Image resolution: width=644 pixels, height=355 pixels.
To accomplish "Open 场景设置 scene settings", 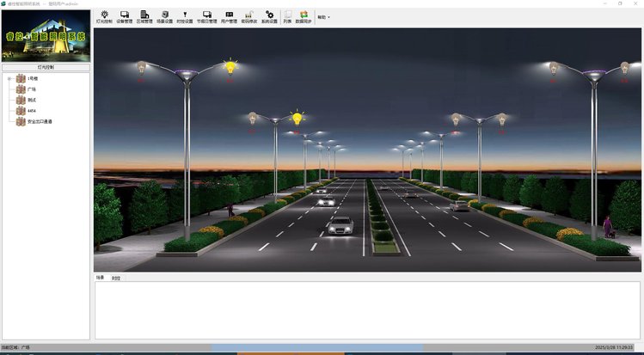I will tap(164, 16).
